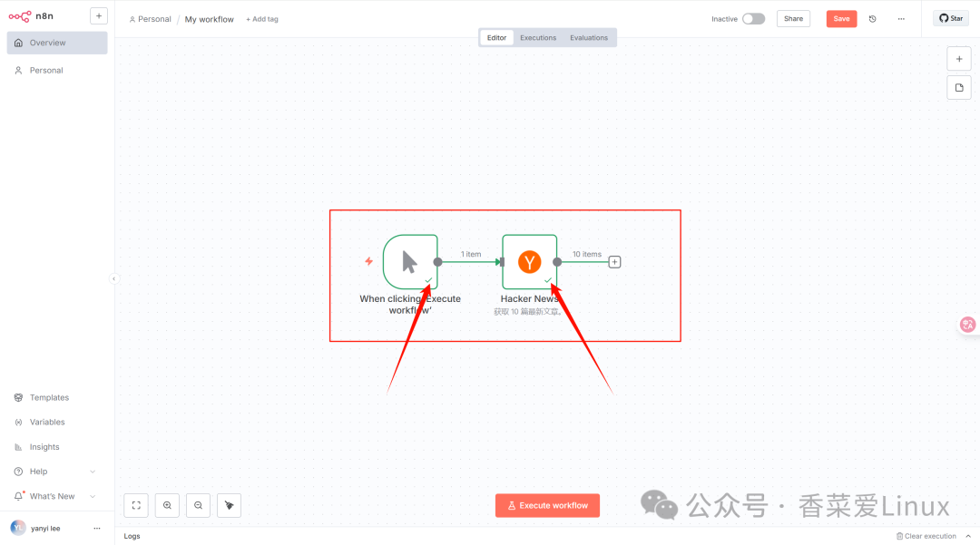The image size is (980, 545).
Task: Expand the What's New chevron
Action: [93, 496]
